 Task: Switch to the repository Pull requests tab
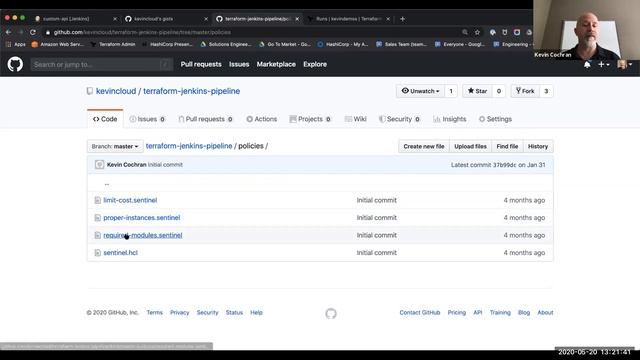pos(205,119)
